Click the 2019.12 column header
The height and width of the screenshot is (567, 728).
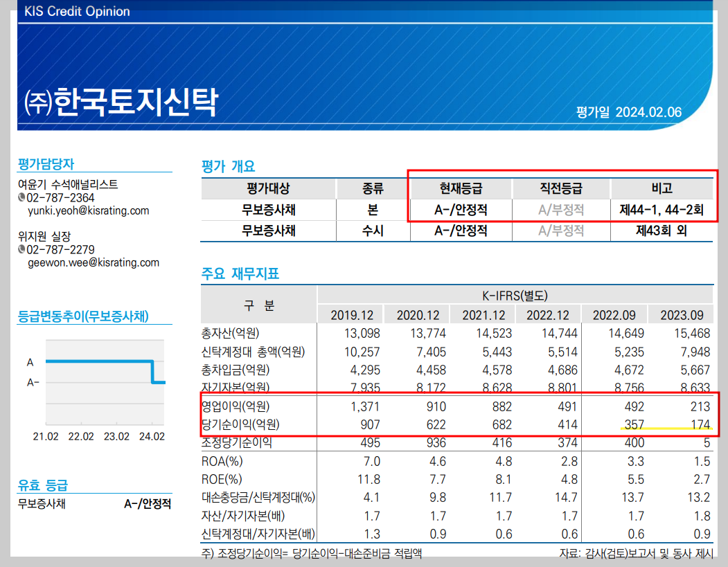tap(352, 315)
